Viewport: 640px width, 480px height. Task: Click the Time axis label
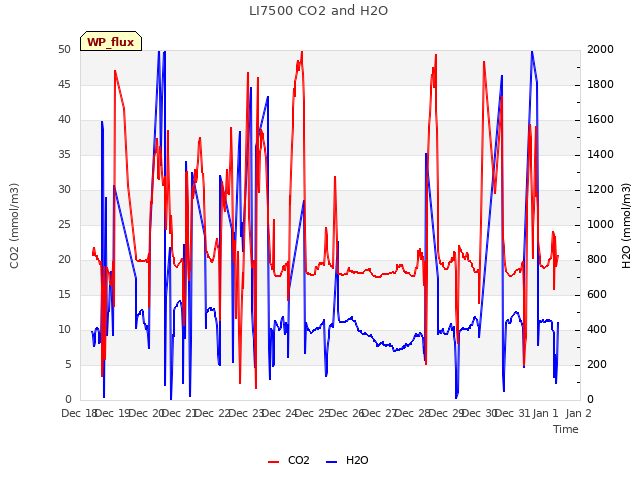[566, 429]
